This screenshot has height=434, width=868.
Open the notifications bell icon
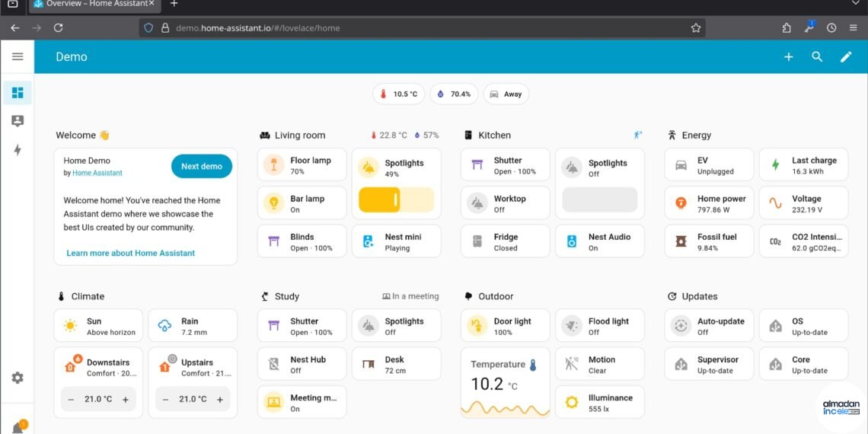coord(18,428)
